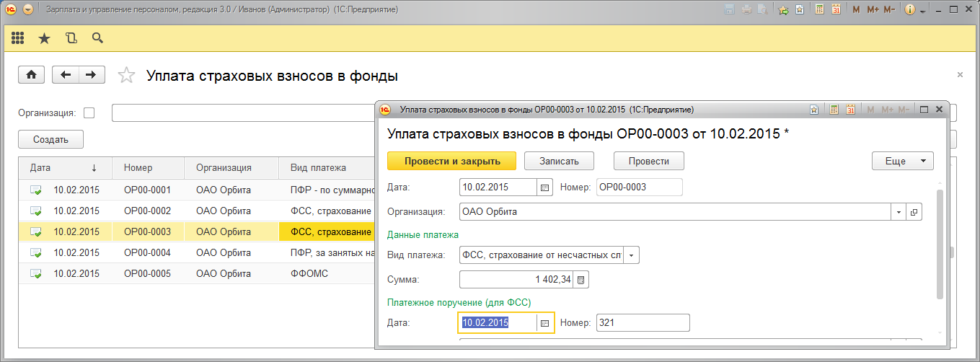Viewport: 980px width, 362px height.
Task: Click the document Дата field 10.02.2015 at top
Action: tap(499, 187)
